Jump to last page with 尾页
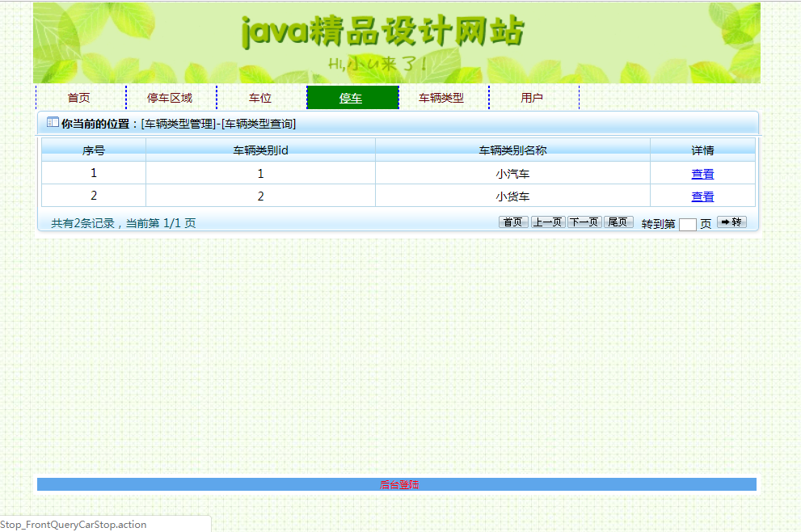 point(618,222)
